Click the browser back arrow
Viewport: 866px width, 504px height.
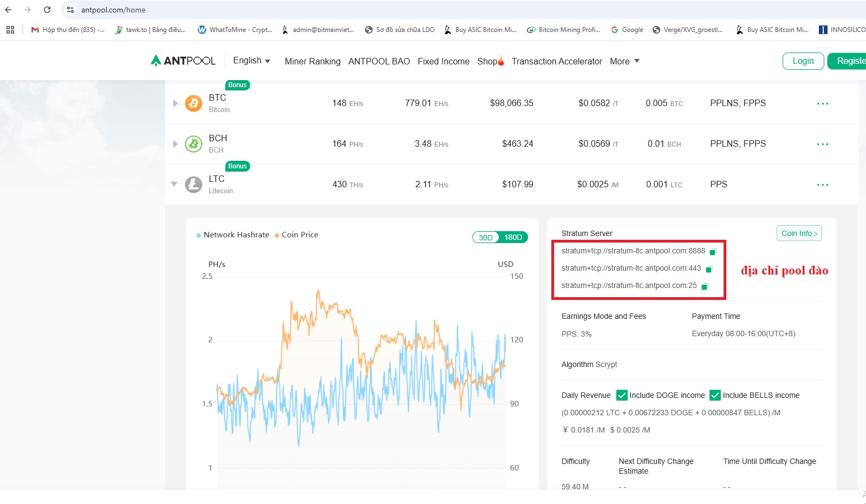point(8,10)
